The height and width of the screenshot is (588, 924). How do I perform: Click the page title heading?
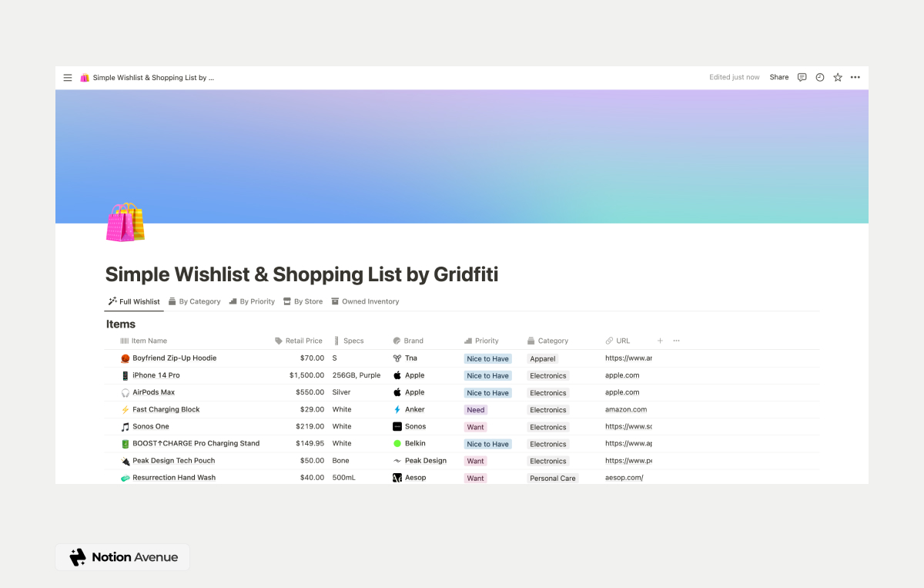coord(302,274)
